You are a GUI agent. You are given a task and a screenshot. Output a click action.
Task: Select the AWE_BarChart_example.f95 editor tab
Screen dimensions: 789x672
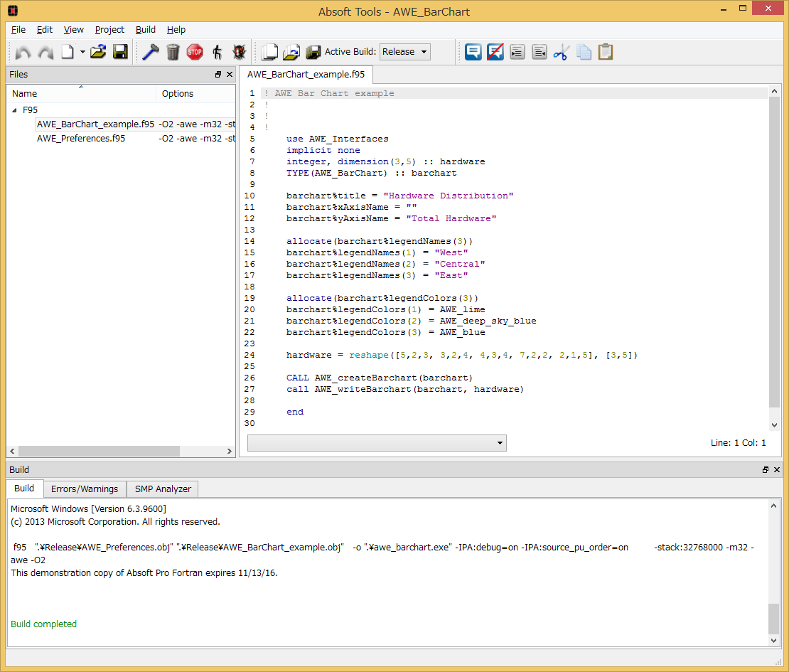tap(306, 75)
